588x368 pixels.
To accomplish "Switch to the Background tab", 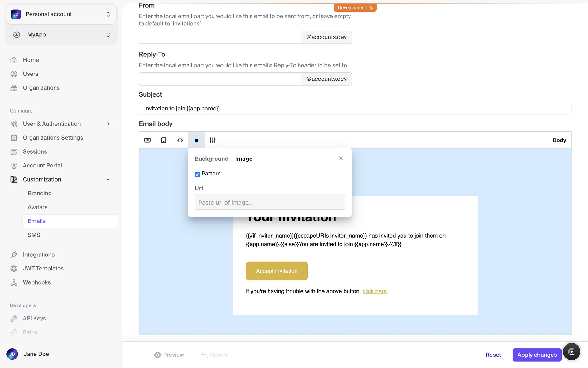I will pos(211,159).
